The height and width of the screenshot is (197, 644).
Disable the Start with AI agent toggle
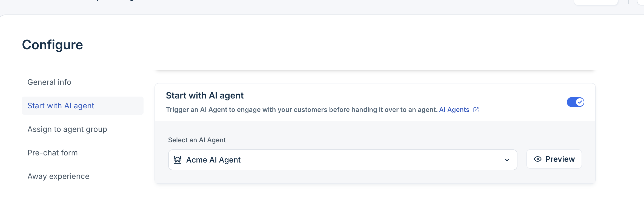(575, 102)
